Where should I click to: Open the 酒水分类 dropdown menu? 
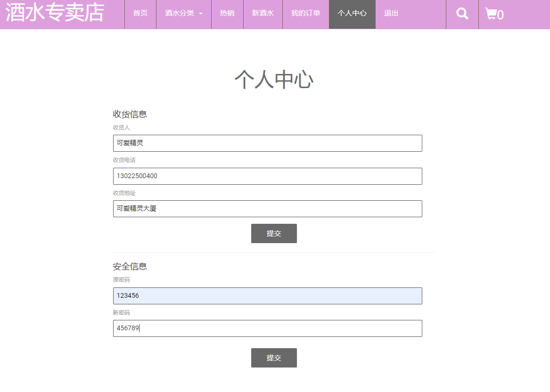181,13
